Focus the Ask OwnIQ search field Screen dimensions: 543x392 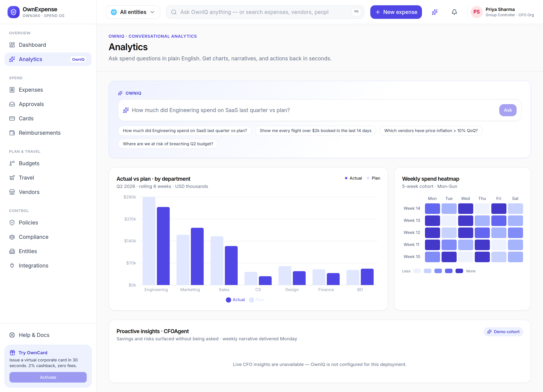click(265, 12)
